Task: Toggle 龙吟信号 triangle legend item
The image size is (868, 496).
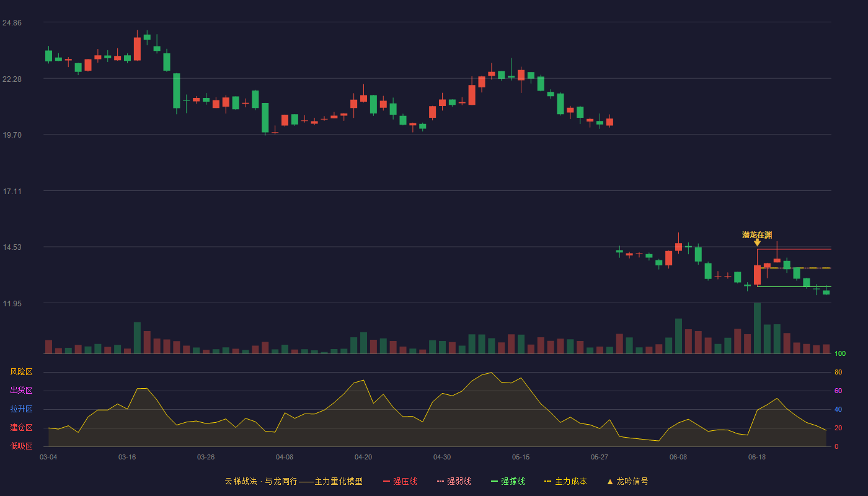Action: (x=627, y=481)
